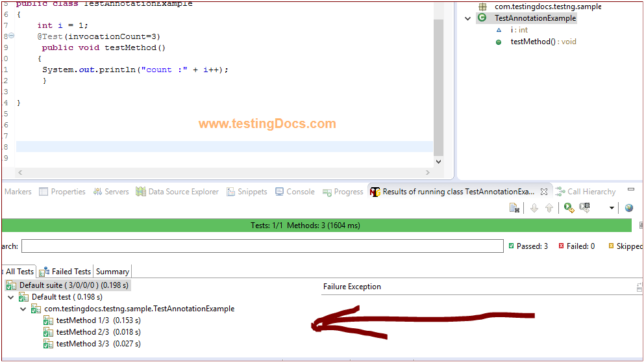Screen dimensions: 644x362
Task: Click the Failed: 0 filter indicator
Action: click(x=576, y=246)
